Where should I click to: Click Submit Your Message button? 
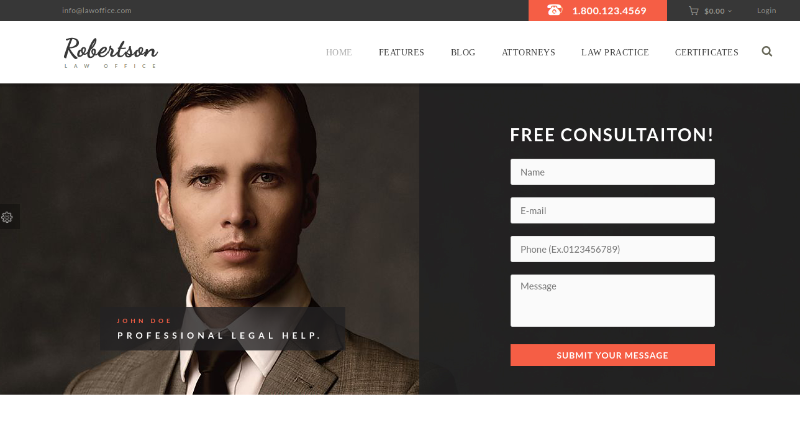pos(612,355)
